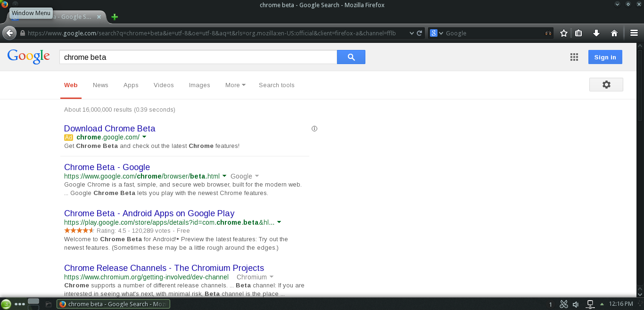Go to the Home page icon
Viewport: 644px width, 310px height.
(614, 33)
